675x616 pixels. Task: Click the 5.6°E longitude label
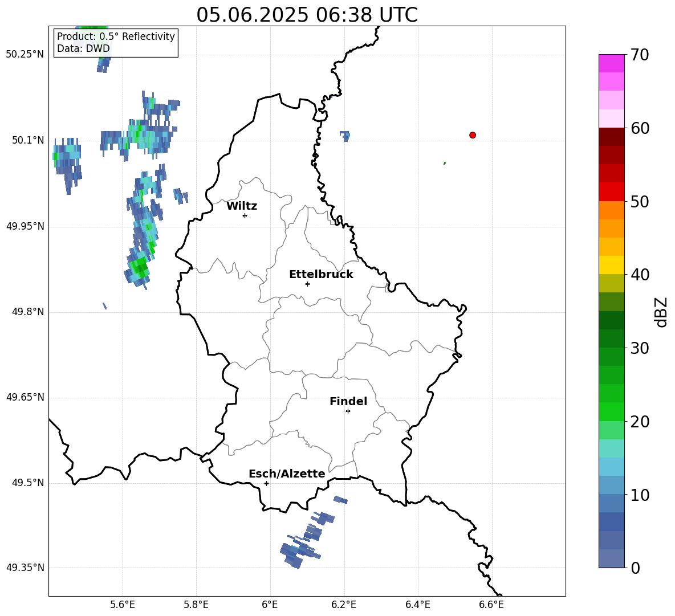click(x=123, y=605)
